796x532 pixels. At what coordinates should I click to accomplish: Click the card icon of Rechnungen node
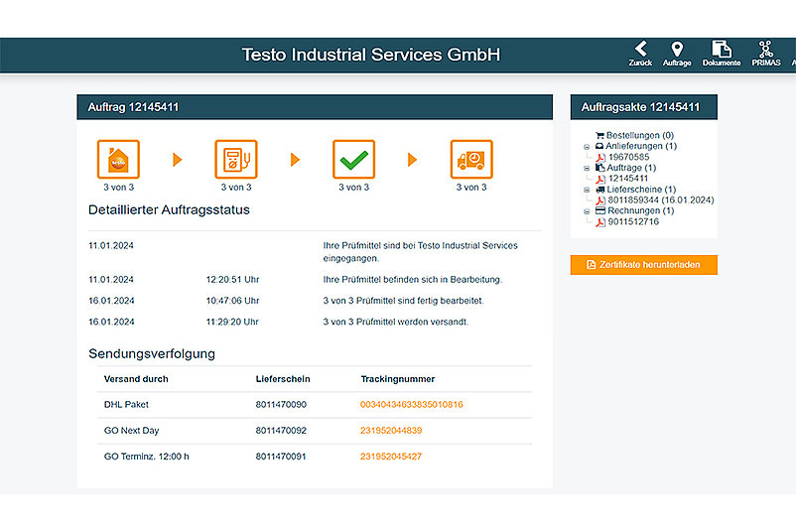tap(600, 210)
